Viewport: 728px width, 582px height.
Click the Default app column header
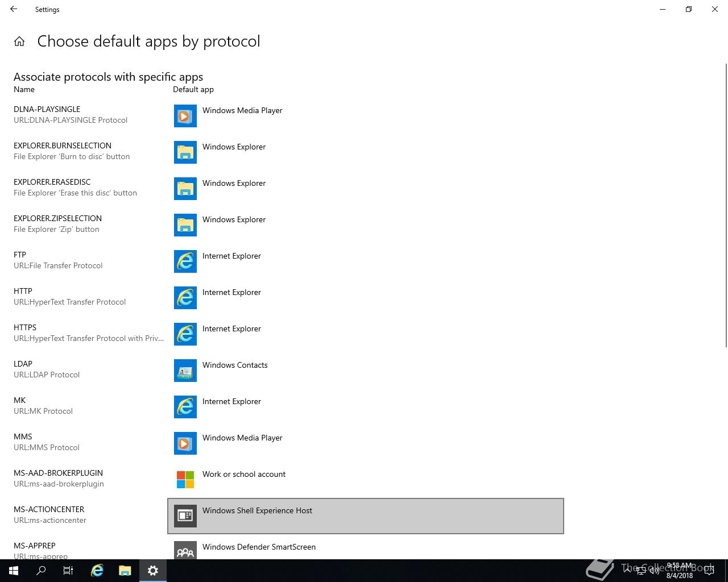193,89
